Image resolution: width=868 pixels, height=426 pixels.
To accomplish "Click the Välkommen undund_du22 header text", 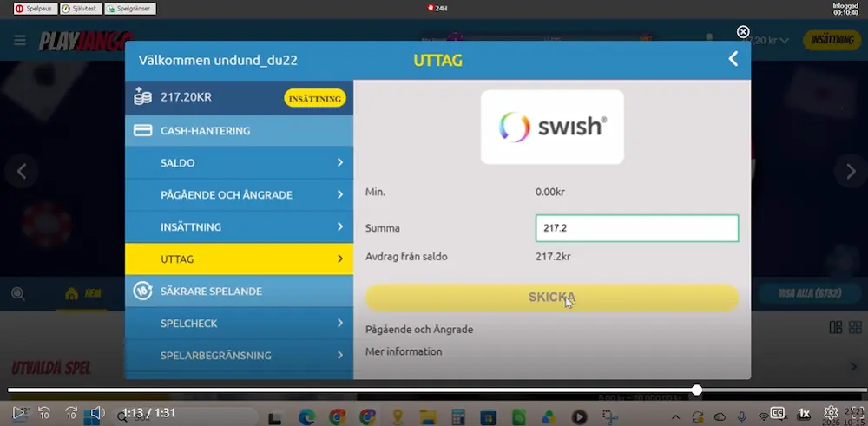I will (218, 61).
